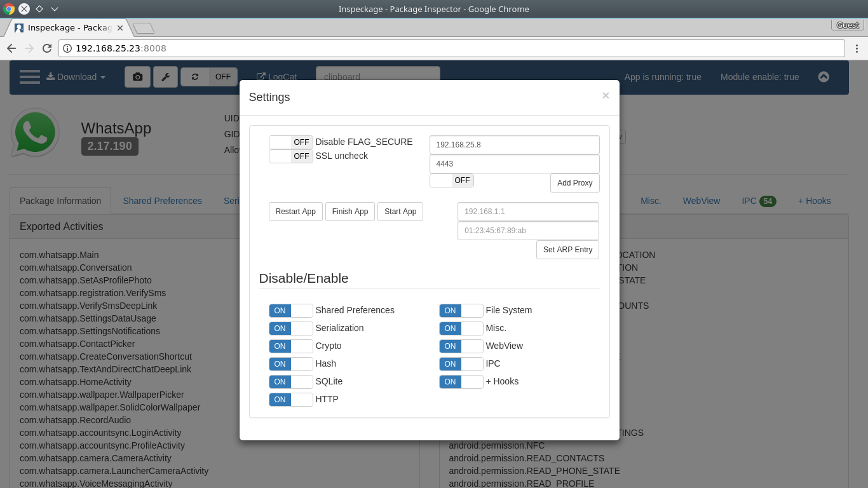Image resolution: width=868 pixels, height=488 pixels.
Task: Toggle the proxy OFF switch
Action: tap(452, 180)
